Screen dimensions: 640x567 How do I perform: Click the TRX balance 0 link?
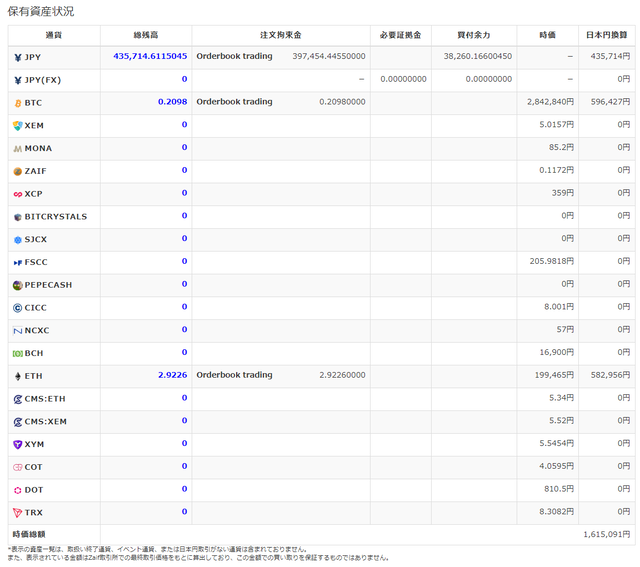point(184,511)
